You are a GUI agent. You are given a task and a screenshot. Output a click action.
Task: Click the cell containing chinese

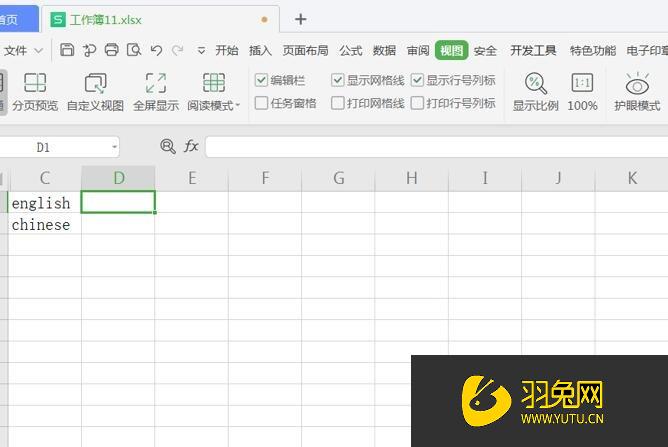point(45,224)
